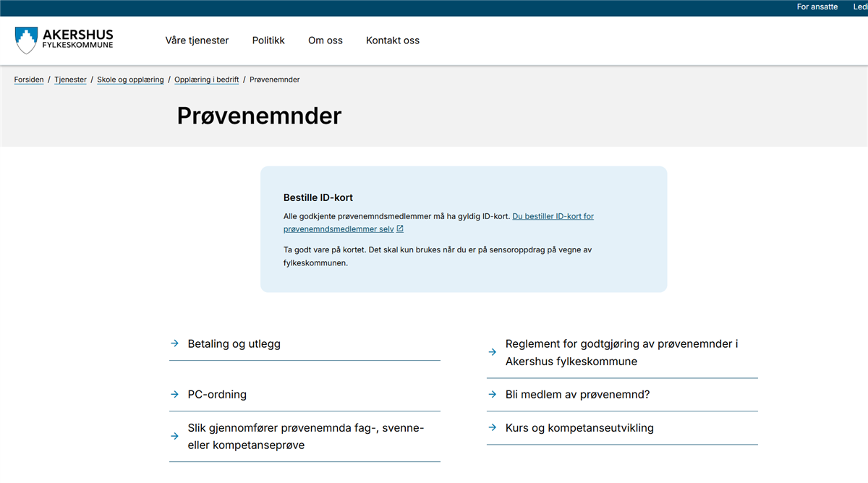Click the external link icon after 'prøvenemndsmedlemmer selv'

(x=400, y=229)
